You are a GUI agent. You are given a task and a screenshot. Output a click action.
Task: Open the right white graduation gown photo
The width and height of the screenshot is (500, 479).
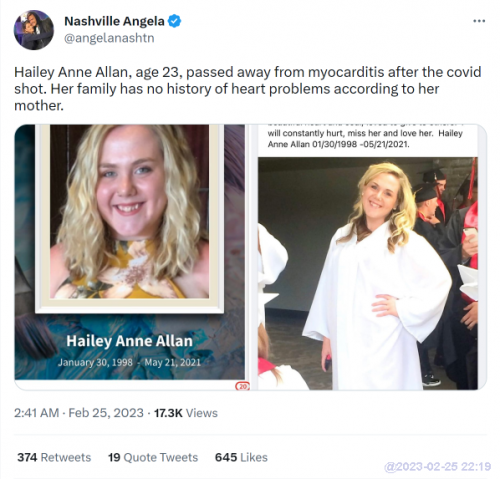[x=368, y=273]
